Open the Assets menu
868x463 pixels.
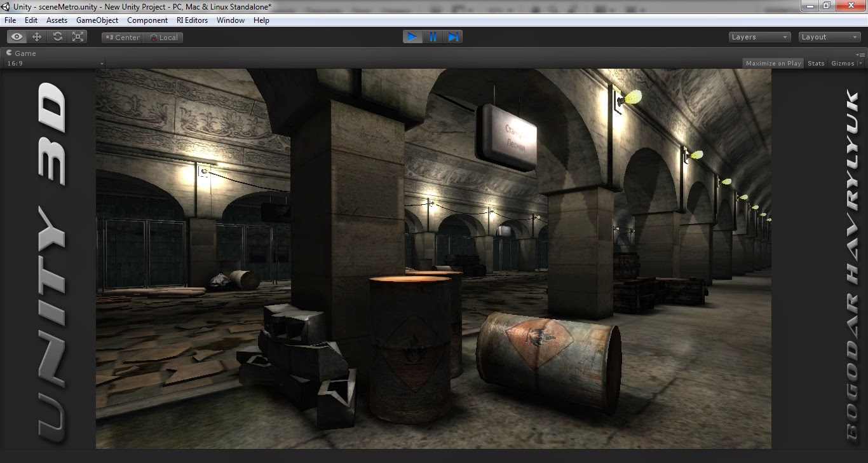coord(57,20)
